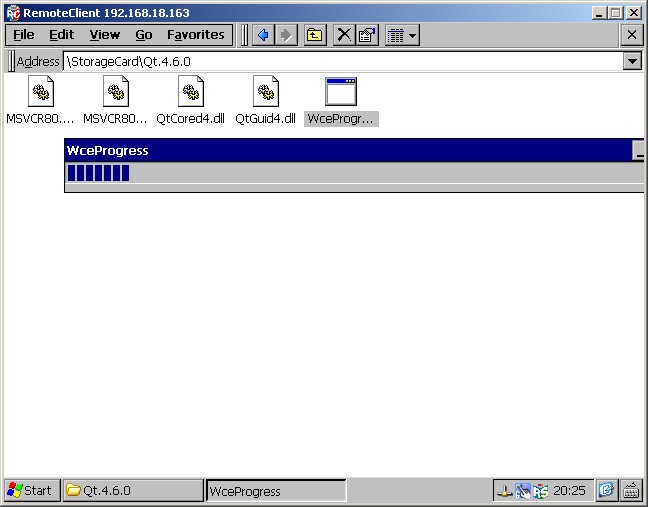Click the QtGuid4.dll file name
The width and height of the screenshot is (648, 507).
coord(265,119)
